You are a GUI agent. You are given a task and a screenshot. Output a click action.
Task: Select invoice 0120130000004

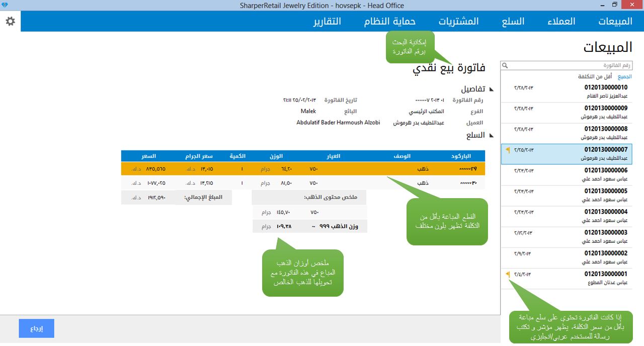click(x=567, y=216)
